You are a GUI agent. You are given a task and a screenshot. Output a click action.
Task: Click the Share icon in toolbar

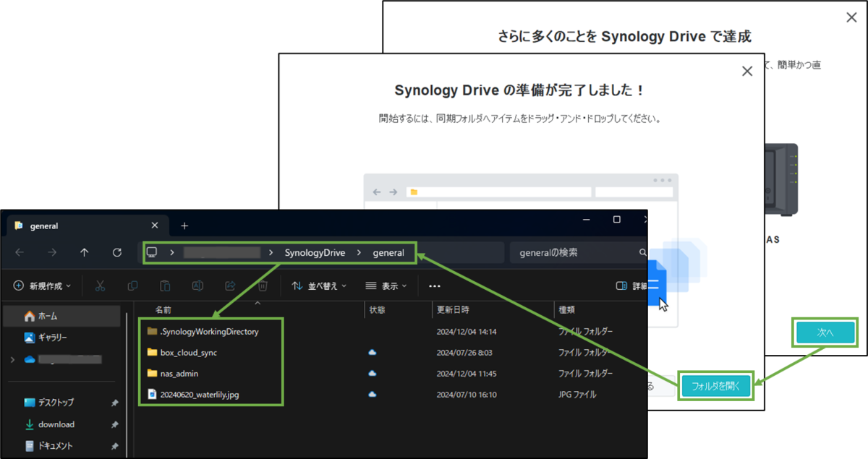(231, 286)
